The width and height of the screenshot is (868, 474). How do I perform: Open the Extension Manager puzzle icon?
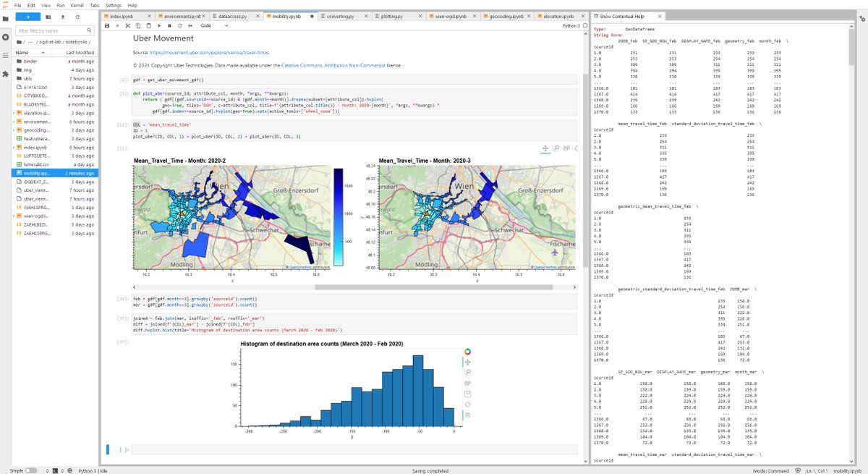pyautogui.click(x=6, y=74)
